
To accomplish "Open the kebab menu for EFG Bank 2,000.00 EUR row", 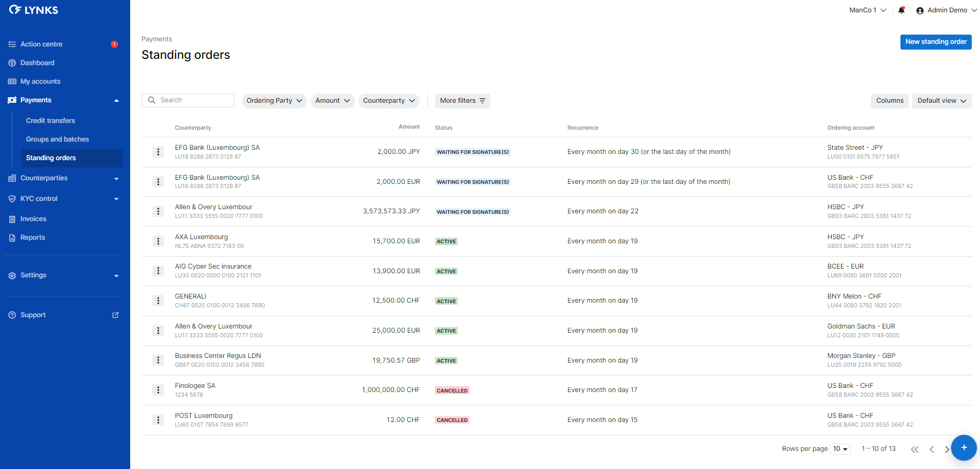I will pyautogui.click(x=158, y=182).
